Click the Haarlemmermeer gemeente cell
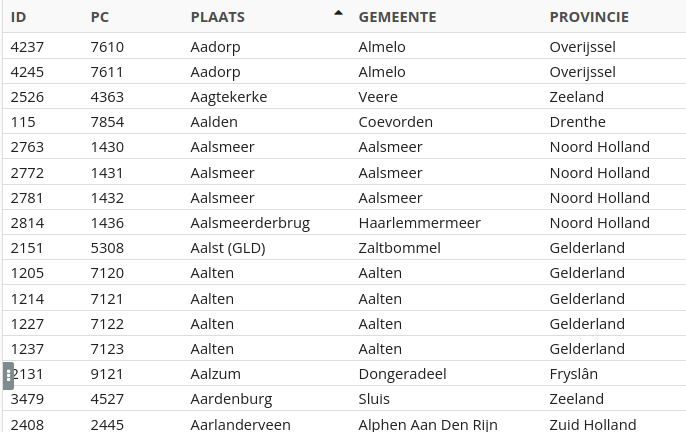This screenshot has height=432, width=686. (420, 223)
